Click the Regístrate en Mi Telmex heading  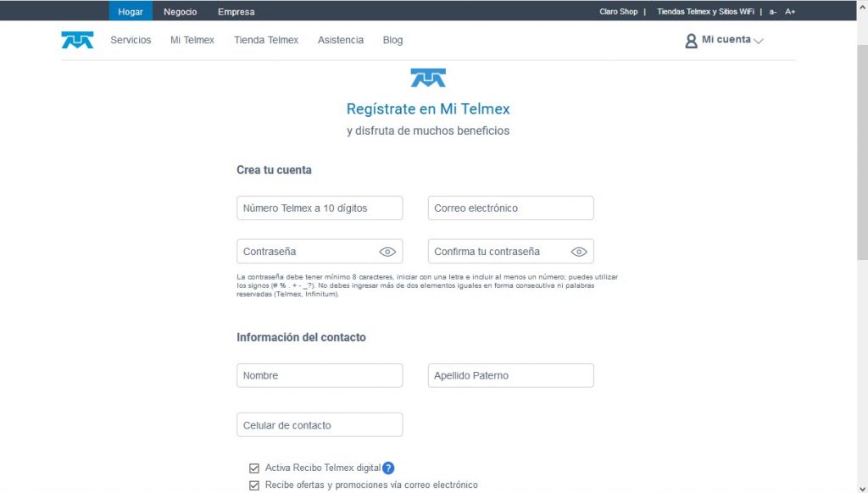point(428,109)
